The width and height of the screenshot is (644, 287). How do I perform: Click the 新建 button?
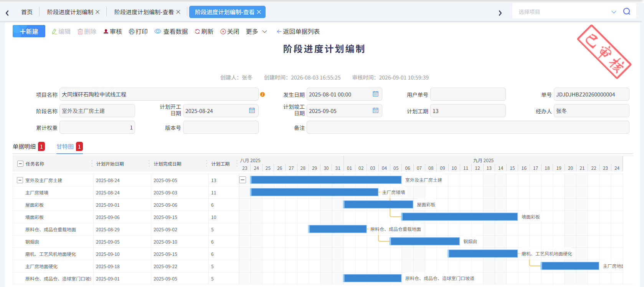[x=29, y=31]
